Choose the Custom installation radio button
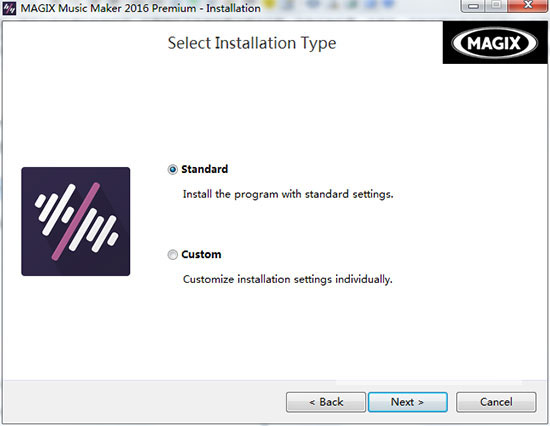Viewport: 550px width, 426px height. 172,255
